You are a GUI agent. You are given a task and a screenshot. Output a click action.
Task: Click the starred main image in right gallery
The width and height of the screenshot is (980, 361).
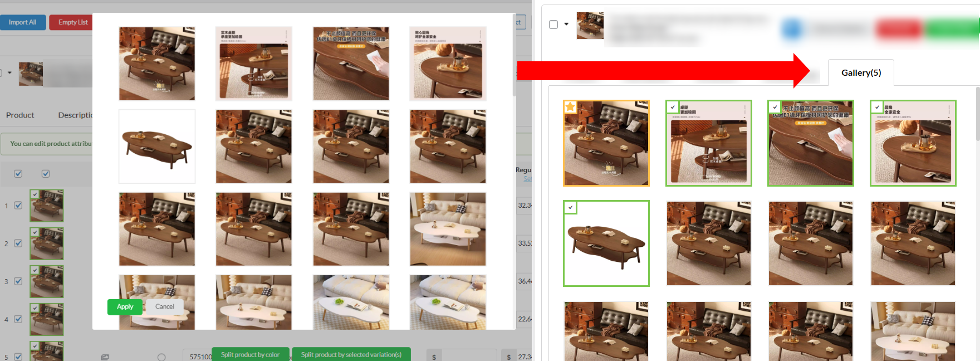coord(606,143)
